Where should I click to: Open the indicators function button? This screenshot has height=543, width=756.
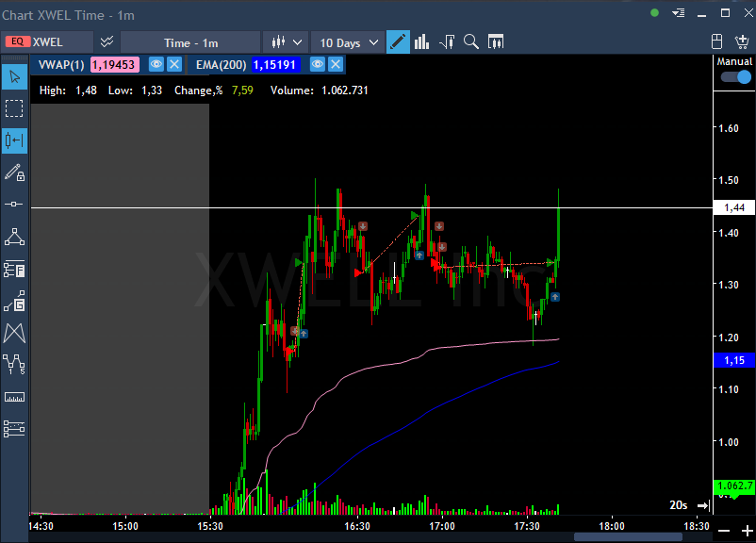click(447, 42)
